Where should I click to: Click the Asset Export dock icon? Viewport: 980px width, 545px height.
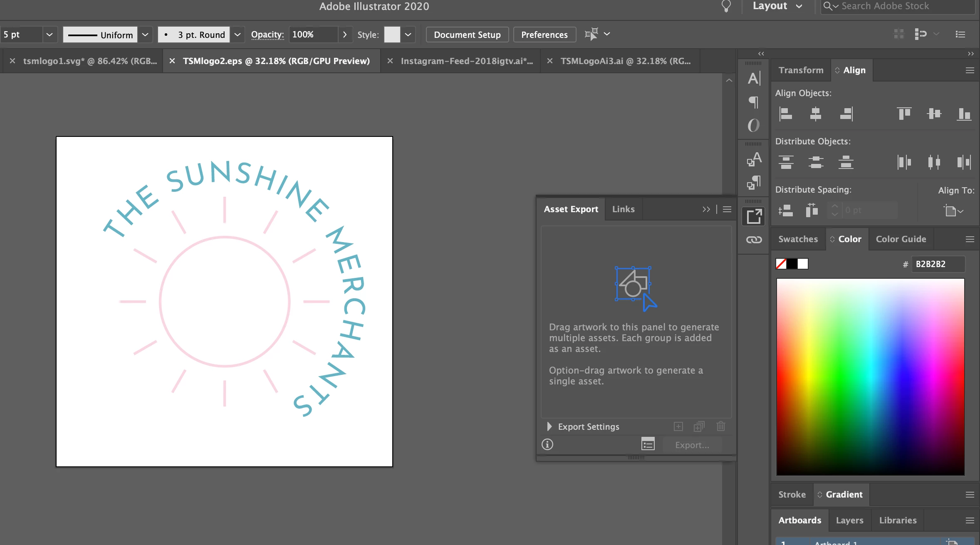pyautogui.click(x=754, y=216)
